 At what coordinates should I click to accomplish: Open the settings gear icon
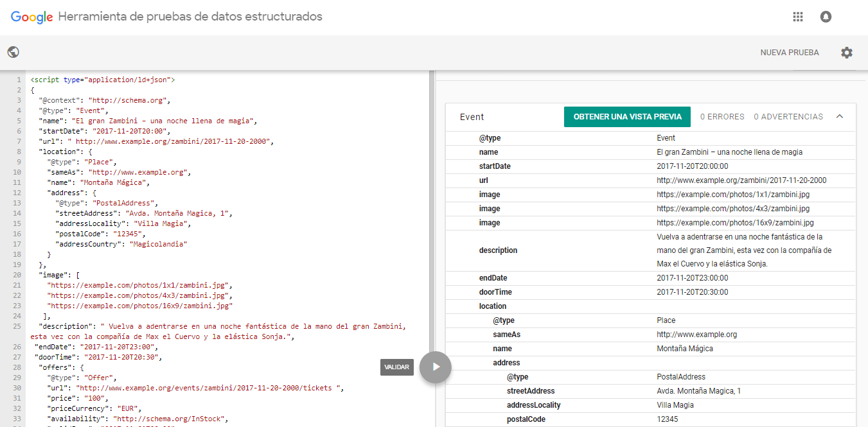coord(847,53)
